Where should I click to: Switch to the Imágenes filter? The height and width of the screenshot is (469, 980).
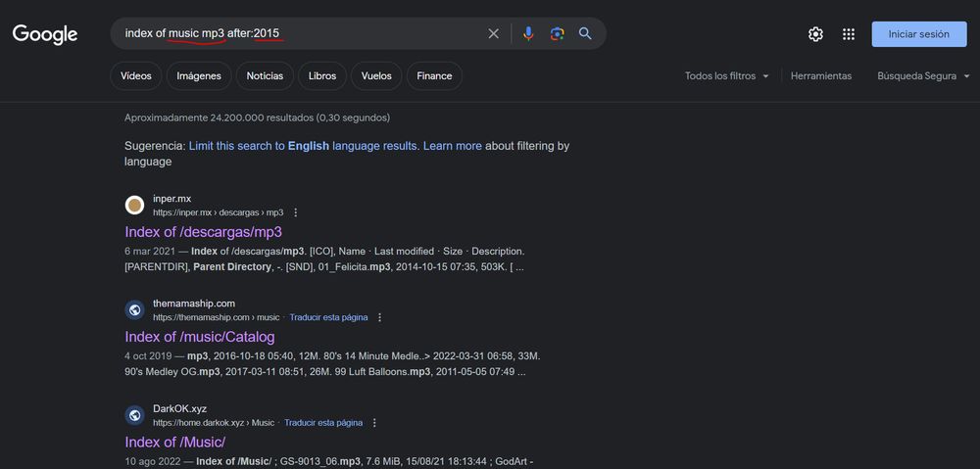click(x=199, y=76)
